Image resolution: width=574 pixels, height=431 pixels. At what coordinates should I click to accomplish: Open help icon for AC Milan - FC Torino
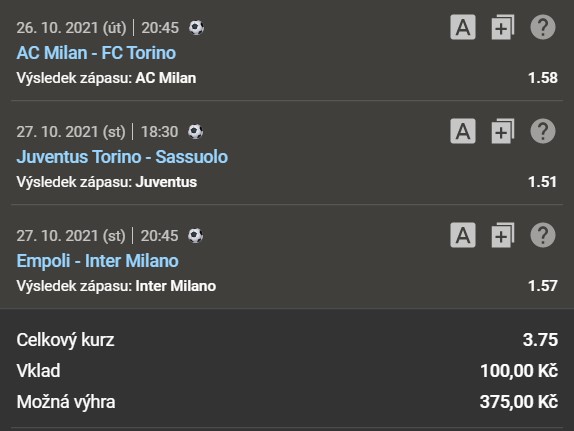coord(543,27)
